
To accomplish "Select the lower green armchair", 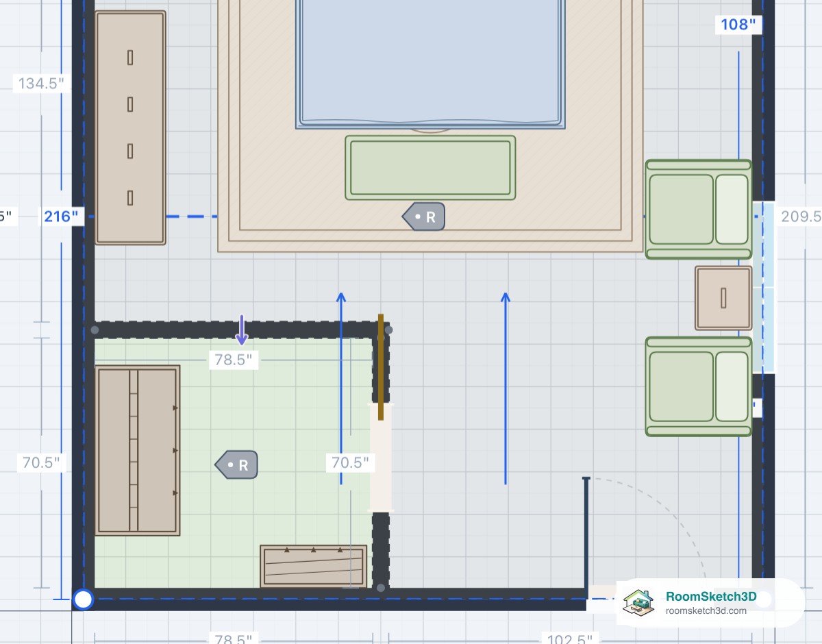I will coord(699,386).
